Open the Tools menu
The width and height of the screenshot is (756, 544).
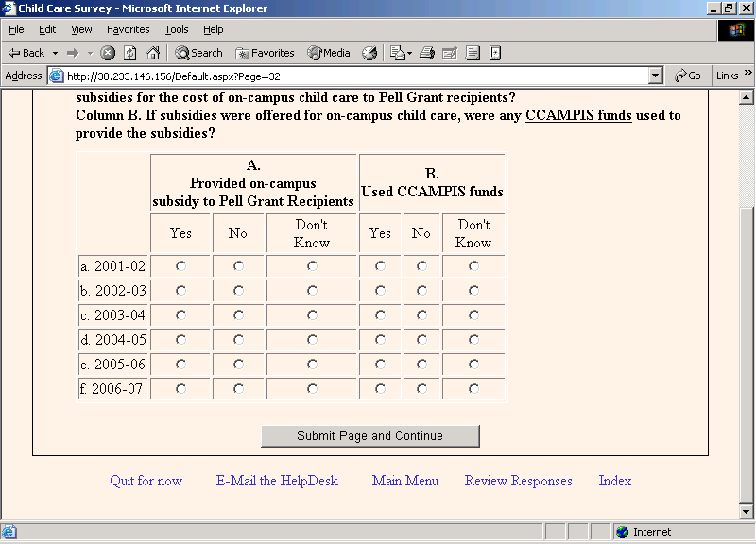tap(177, 30)
